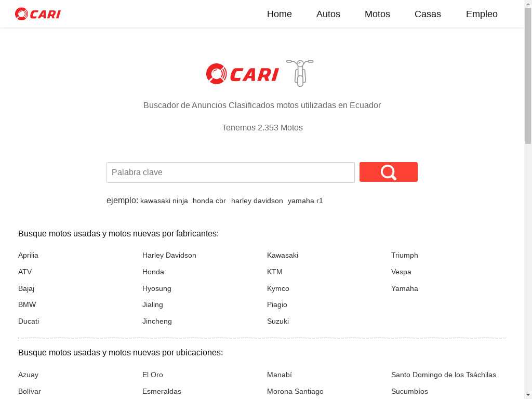
Task: Select the KTM manufacturer link
Action: [x=274, y=272]
